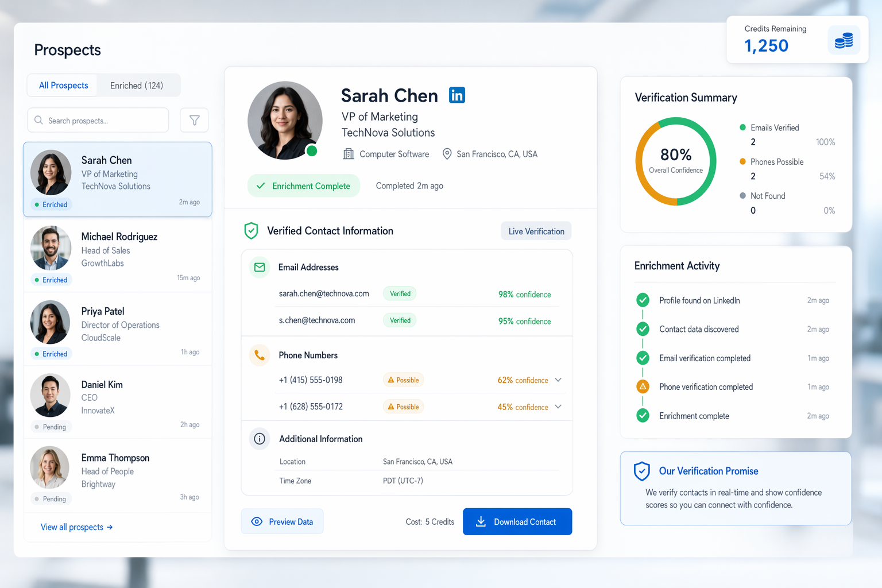Click the Contact data discovered checkmark icon
Viewport: 882px width, 588px height.
click(643, 329)
